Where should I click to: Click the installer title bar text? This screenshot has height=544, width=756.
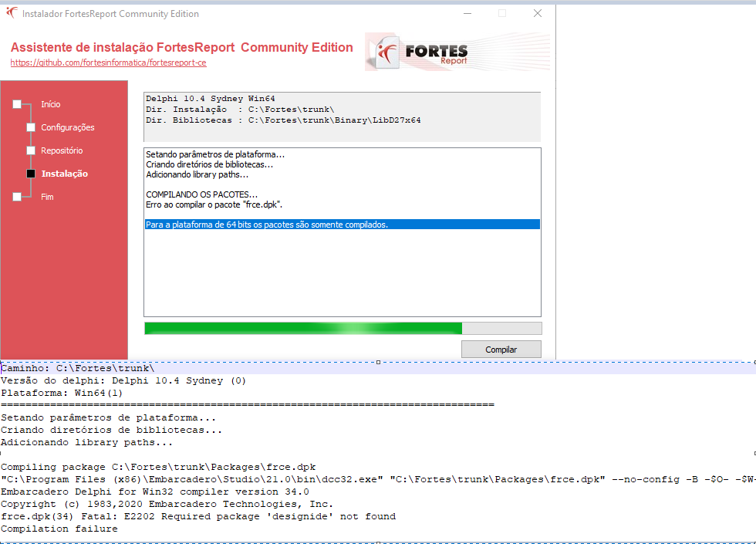coord(110,14)
